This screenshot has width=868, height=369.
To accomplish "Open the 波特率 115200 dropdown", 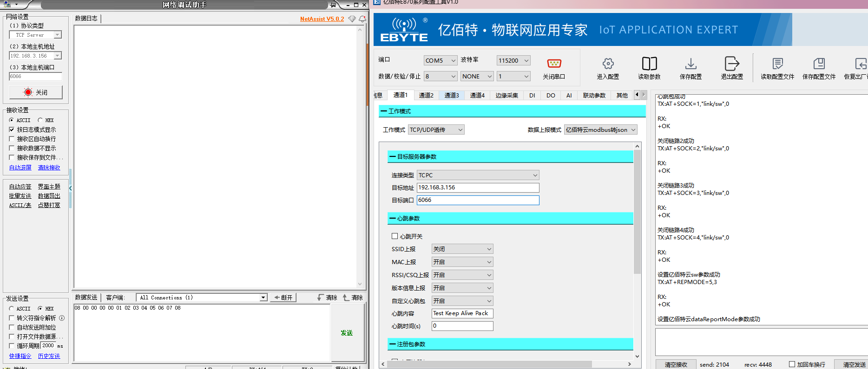I will tap(513, 61).
